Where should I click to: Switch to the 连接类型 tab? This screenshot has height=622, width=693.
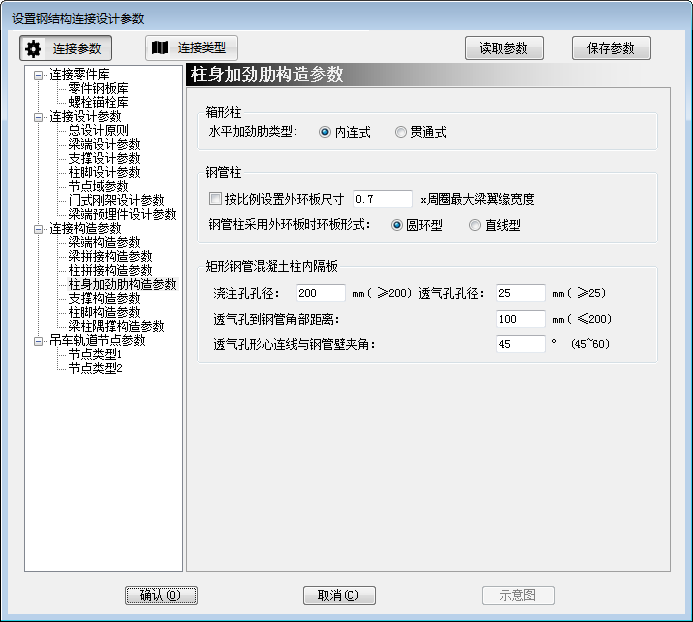pyautogui.click(x=191, y=48)
